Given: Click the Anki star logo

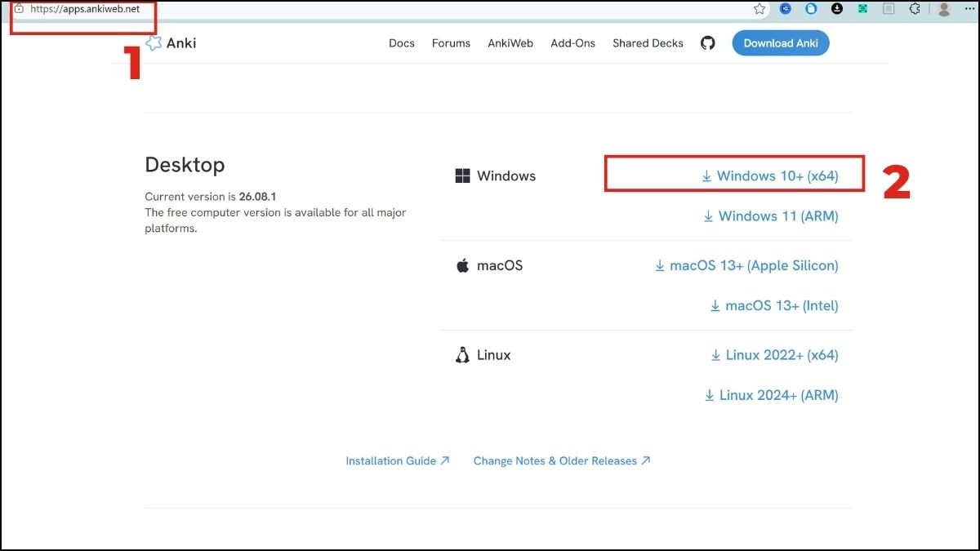Looking at the screenshot, I should tap(153, 43).
